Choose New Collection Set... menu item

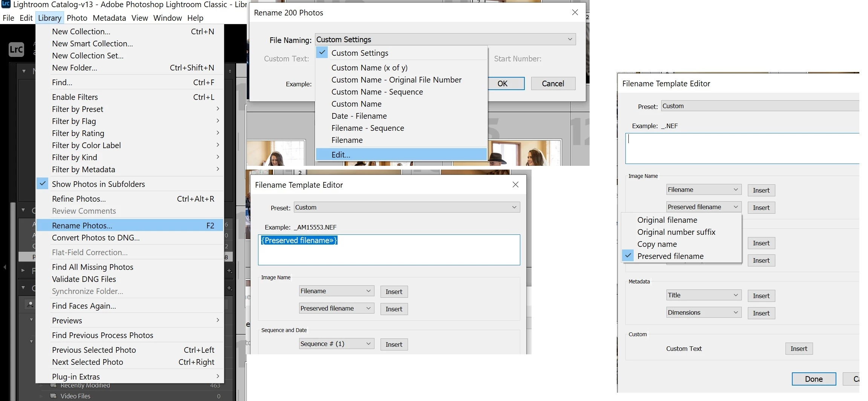(130, 56)
